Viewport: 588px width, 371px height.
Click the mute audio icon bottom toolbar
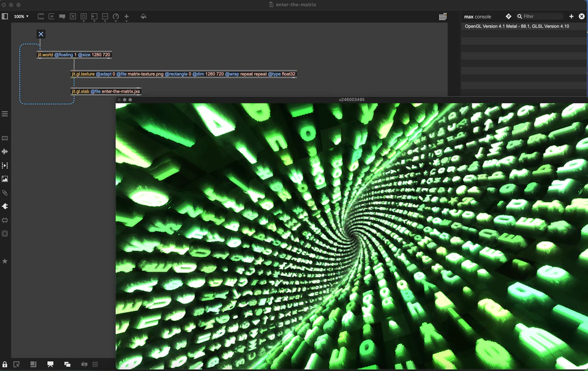click(x=85, y=364)
